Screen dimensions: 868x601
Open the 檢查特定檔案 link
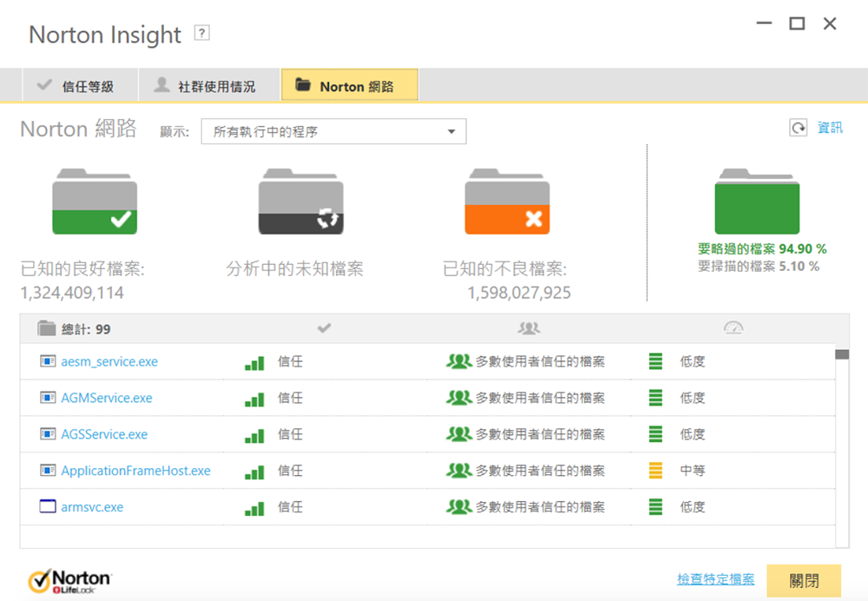(716, 579)
